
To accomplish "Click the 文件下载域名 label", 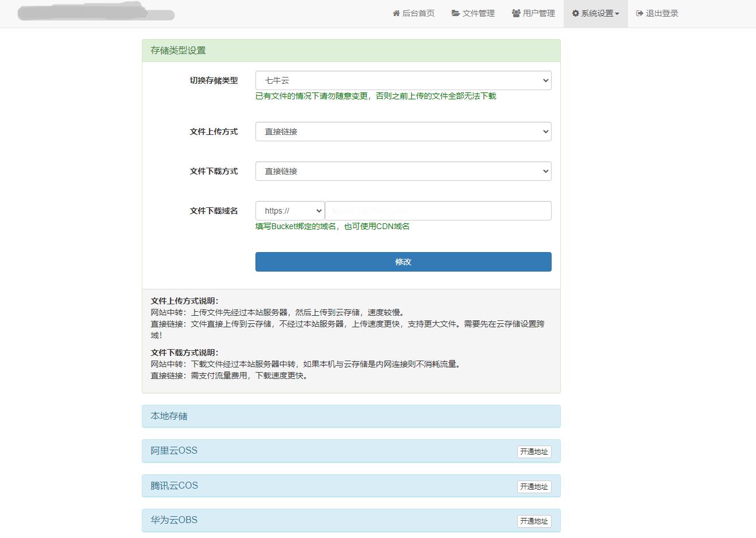I will (x=214, y=211).
